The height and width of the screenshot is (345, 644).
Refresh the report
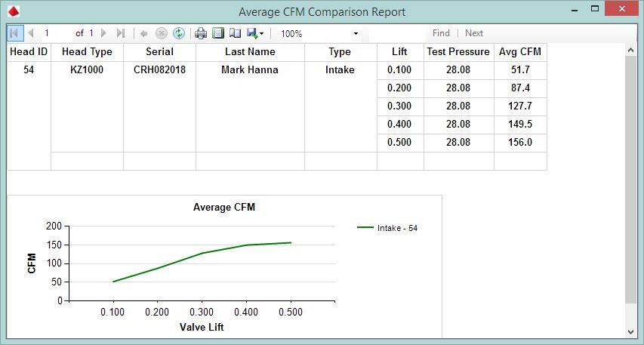point(179,33)
